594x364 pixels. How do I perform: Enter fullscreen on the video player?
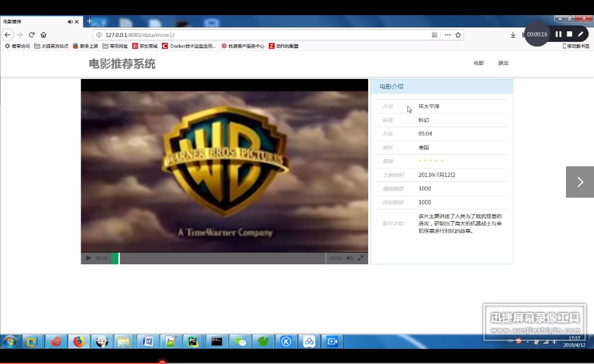(361, 258)
